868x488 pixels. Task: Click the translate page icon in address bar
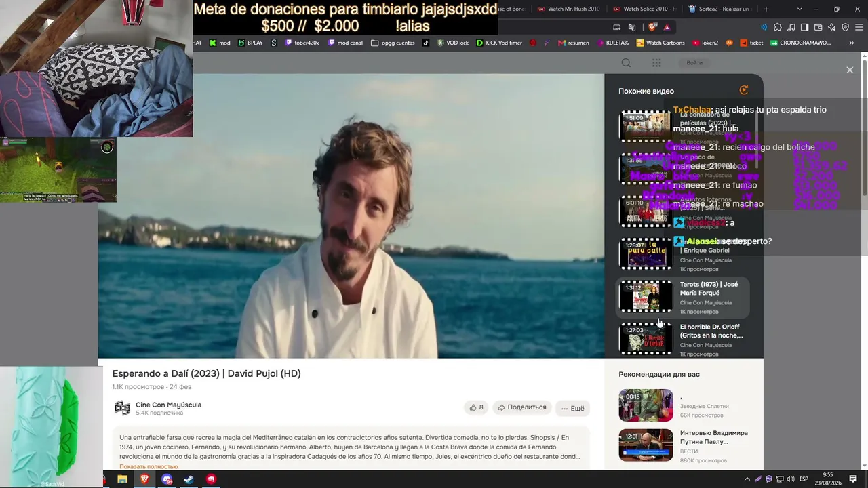coord(632,27)
